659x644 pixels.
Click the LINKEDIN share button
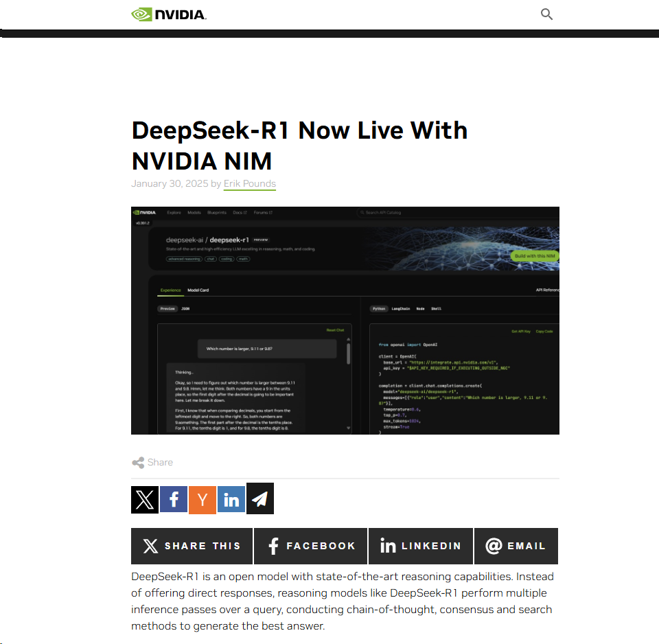coord(421,546)
